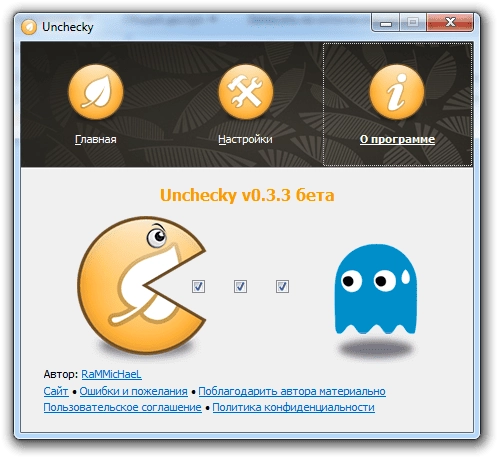Click the Unchecky title bar logo
Image resolution: width=498 pixels, height=459 pixels.
point(29,27)
